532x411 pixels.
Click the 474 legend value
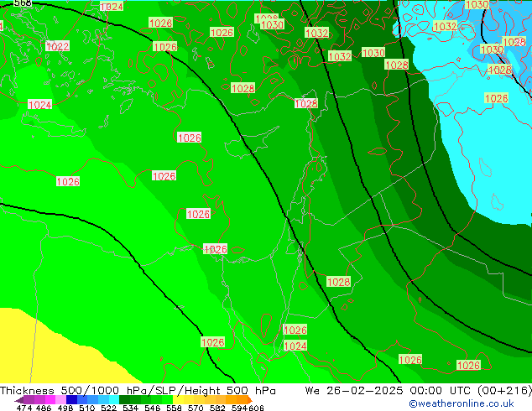(x=24, y=408)
